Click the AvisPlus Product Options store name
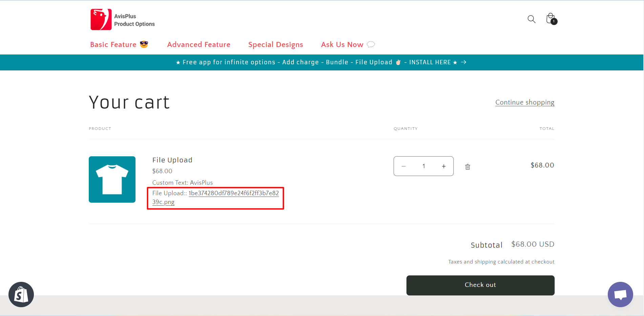This screenshot has height=316, width=644. 134,20
